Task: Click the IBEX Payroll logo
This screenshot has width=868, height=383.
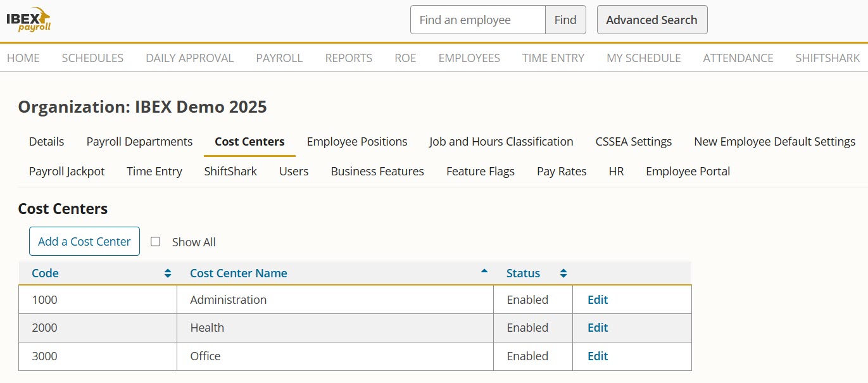Action: 28,19
